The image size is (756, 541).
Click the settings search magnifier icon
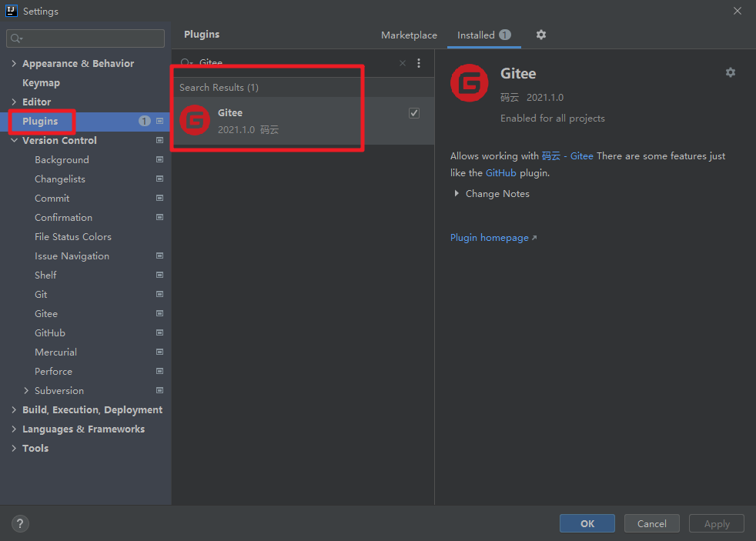point(16,38)
